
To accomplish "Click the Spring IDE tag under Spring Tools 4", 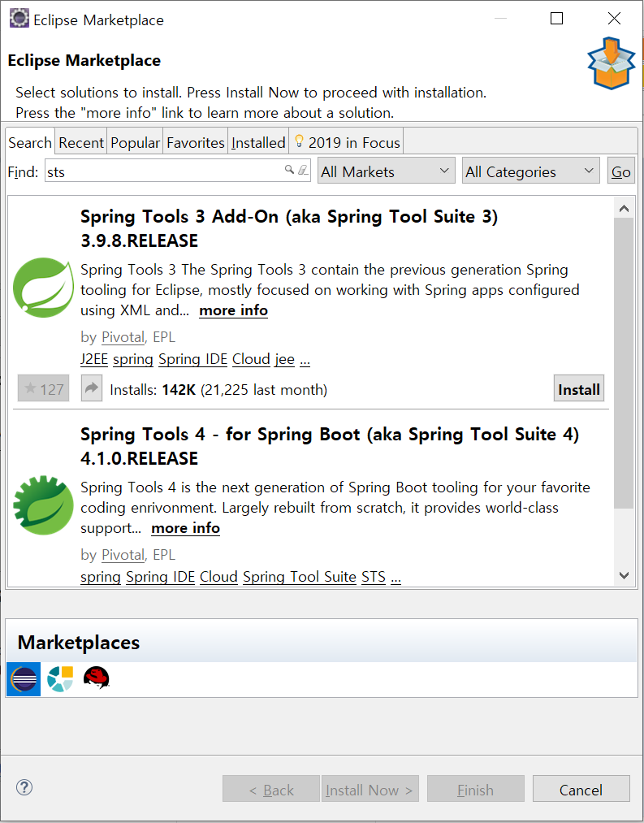I will [x=161, y=577].
